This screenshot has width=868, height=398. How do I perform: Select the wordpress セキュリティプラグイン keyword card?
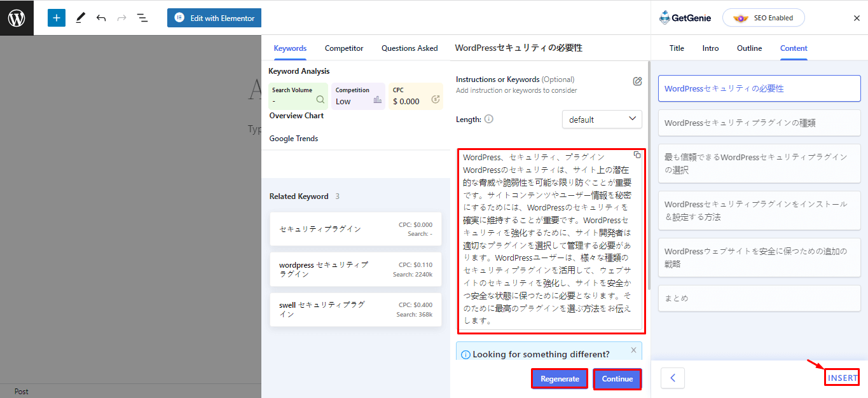pos(355,270)
